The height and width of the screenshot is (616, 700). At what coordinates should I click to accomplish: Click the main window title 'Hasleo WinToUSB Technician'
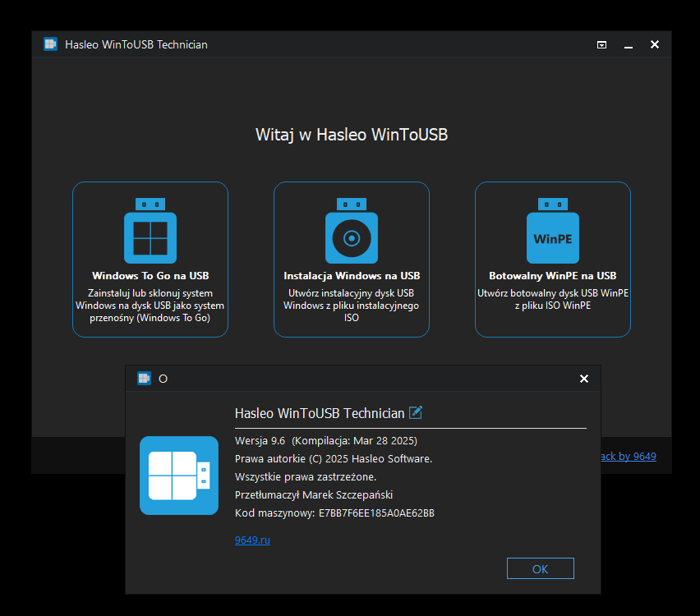(x=136, y=44)
